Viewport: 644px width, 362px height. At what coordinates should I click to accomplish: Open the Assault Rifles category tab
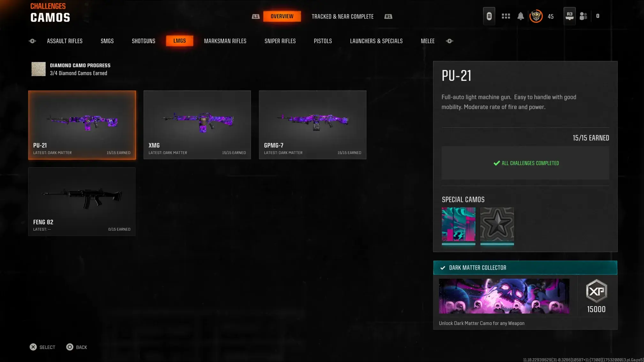coord(64,41)
